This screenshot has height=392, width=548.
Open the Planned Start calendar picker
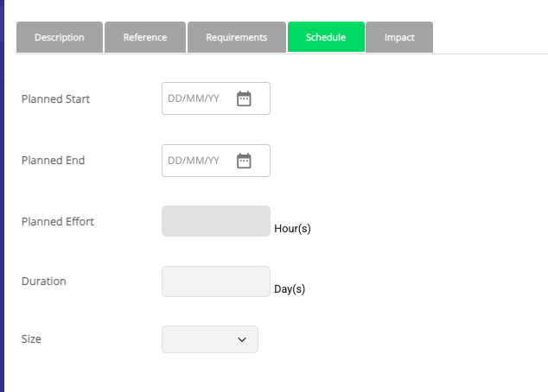pos(244,98)
